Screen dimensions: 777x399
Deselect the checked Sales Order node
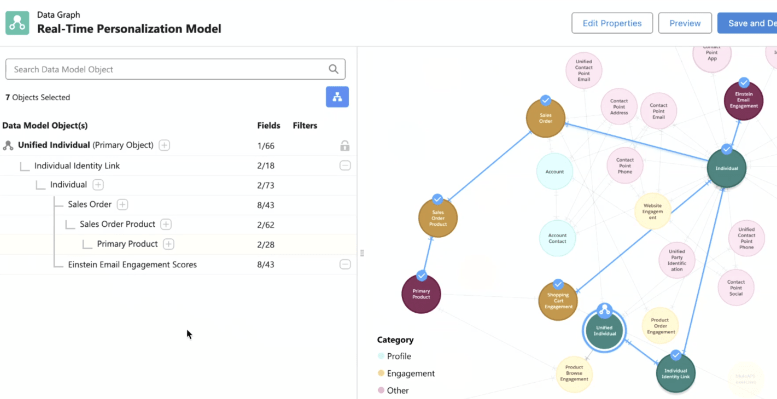tap(546, 118)
